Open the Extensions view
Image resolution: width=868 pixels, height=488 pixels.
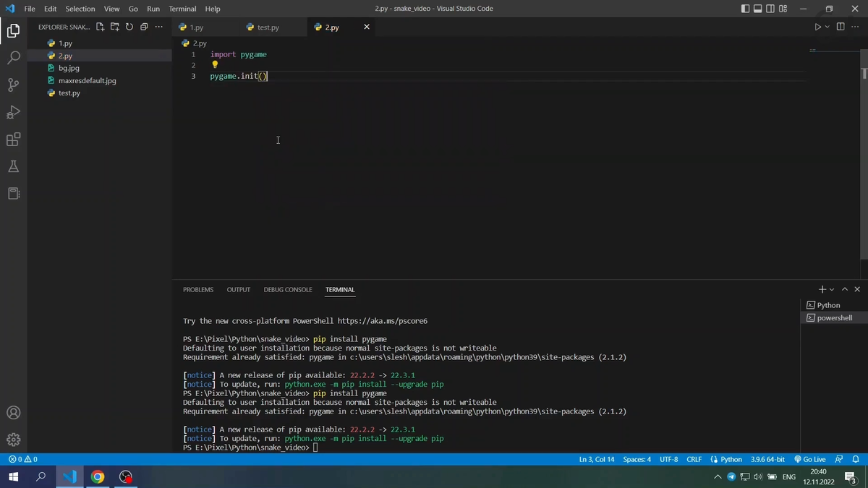(13, 140)
